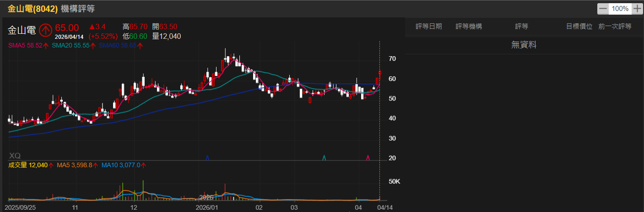Screen dimensions: 644x212
Task: Sort by the 評等機構 column header
Action: [x=469, y=26]
